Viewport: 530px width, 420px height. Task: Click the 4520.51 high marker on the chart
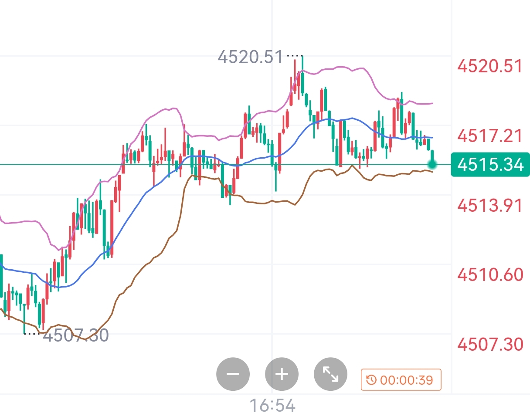click(x=250, y=57)
